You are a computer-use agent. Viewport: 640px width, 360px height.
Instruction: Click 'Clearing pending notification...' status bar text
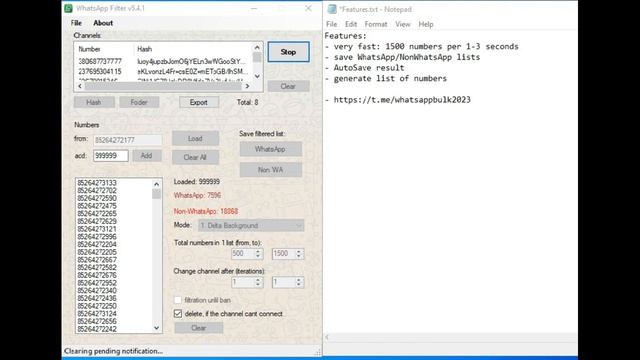pos(113,351)
